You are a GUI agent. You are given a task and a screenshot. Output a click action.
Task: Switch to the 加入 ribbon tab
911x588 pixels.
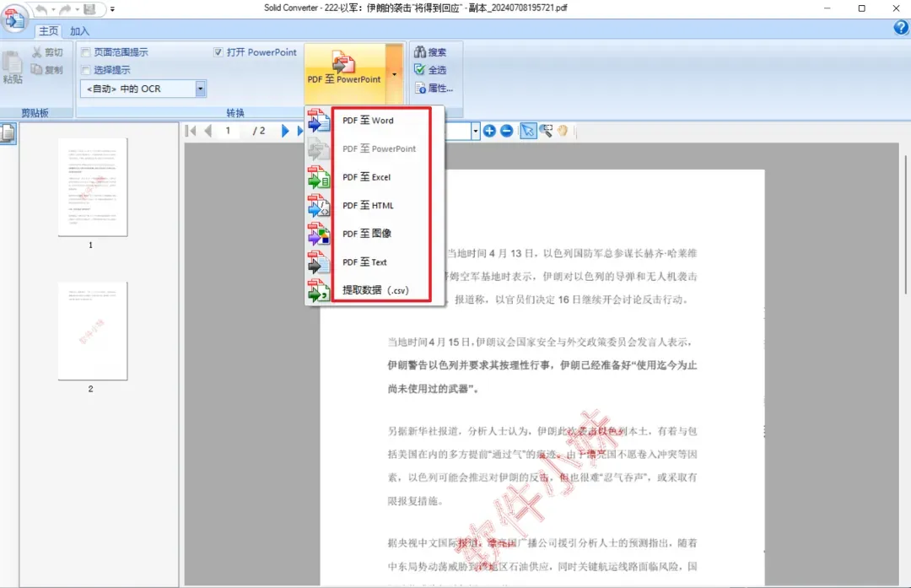pyautogui.click(x=79, y=31)
